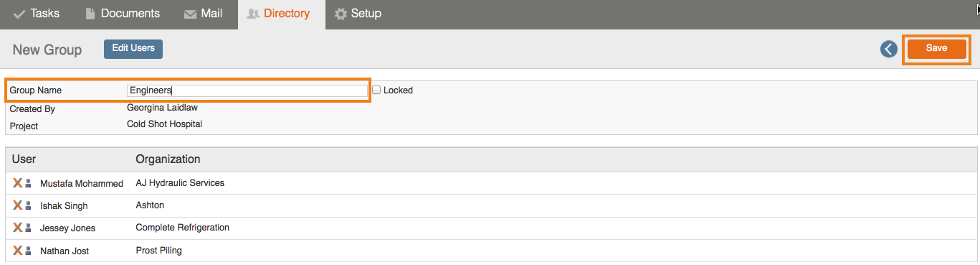This screenshot has width=980, height=265.
Task: Click person icon beside Nathan Jost
Action: (x=29, y=251)
